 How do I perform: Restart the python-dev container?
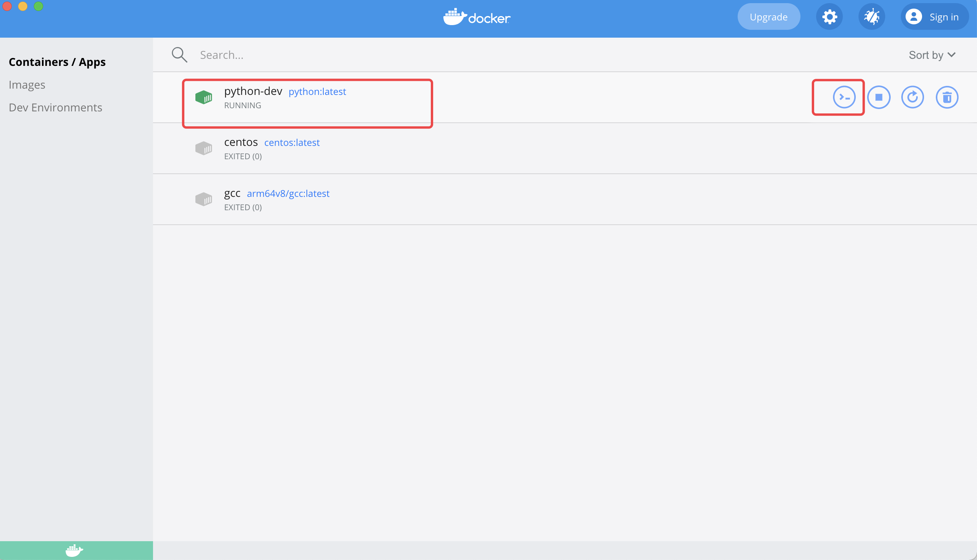(x=913, y=97)
